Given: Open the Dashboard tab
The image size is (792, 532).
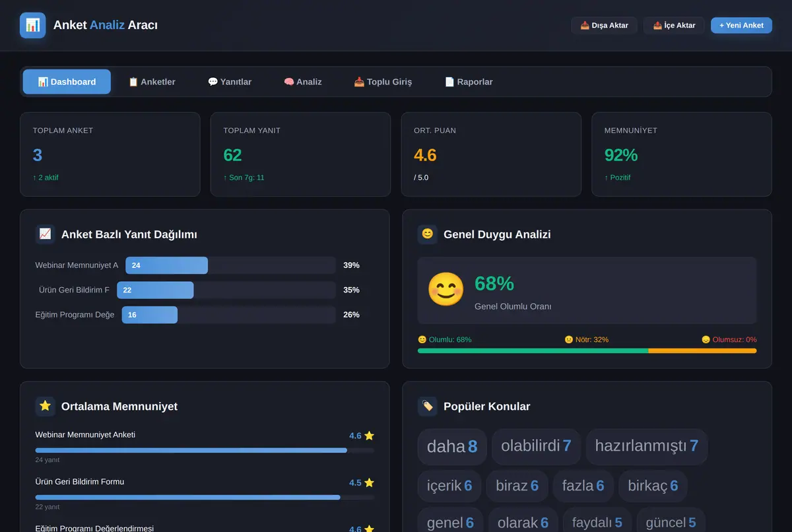Looking at the screenshot, I should click(67, 82).
